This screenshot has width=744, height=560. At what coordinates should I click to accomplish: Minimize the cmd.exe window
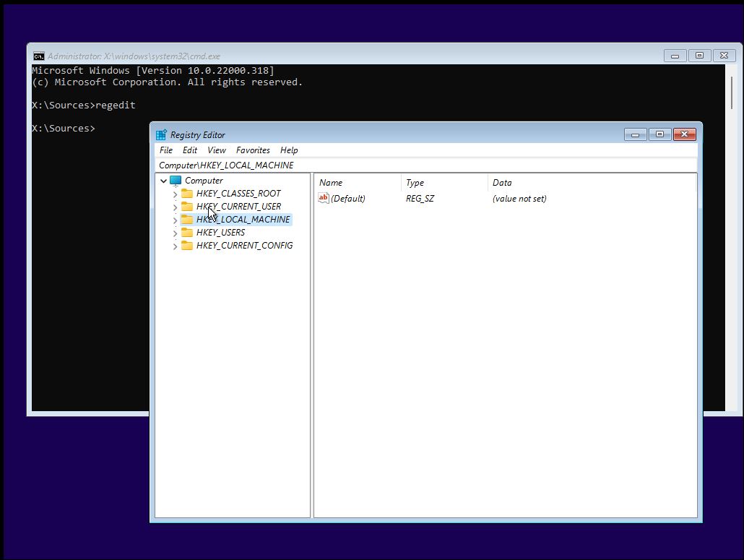pyautogui.click(x=675, y=56)
